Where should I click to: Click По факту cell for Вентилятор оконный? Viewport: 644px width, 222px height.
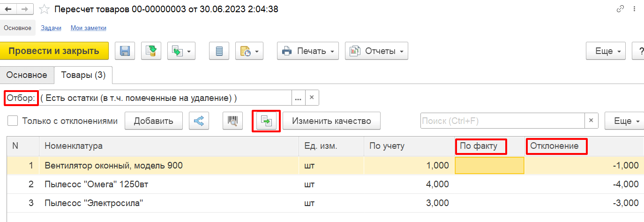click(489, 165)
